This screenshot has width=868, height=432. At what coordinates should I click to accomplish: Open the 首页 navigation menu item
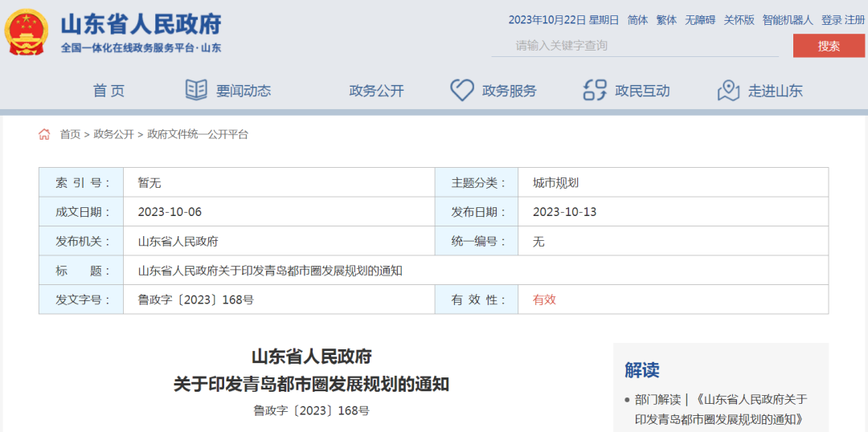pos(108,91)
